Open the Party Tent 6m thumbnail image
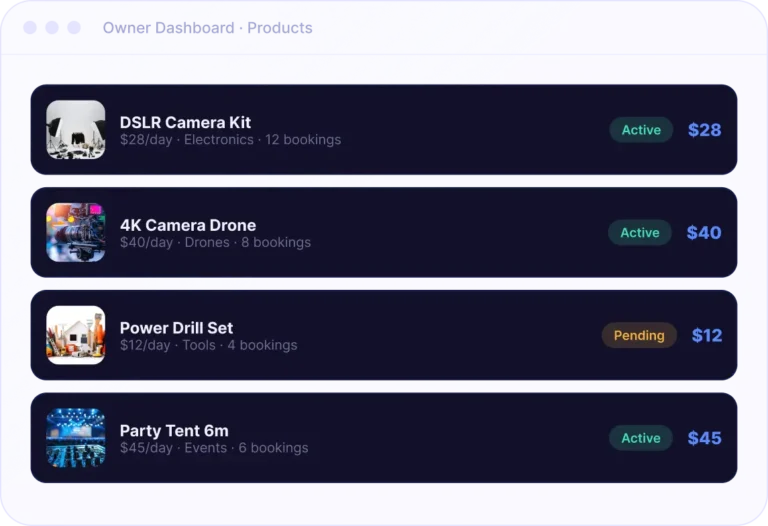Viewport: 768px width, 526px height. [x=75, y=438]
